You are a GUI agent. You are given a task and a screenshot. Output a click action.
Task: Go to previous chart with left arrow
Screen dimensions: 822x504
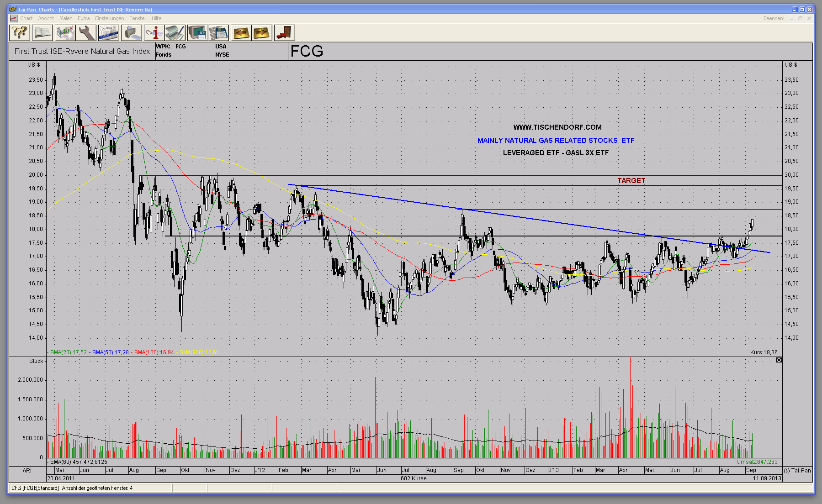241,33
